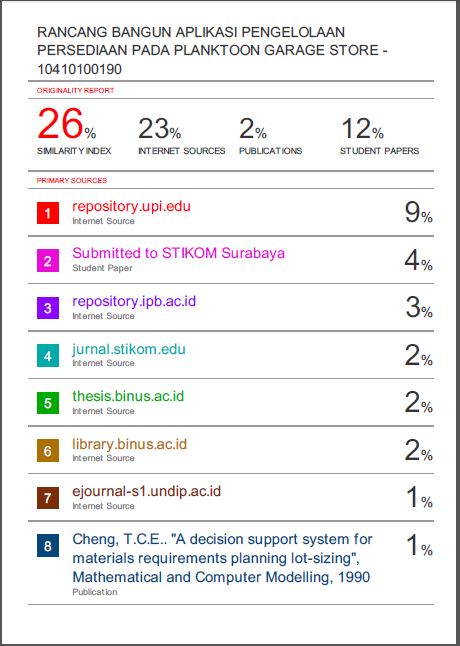Click the 23% internet sources value
460x646 pixels.
pos(160,129)
